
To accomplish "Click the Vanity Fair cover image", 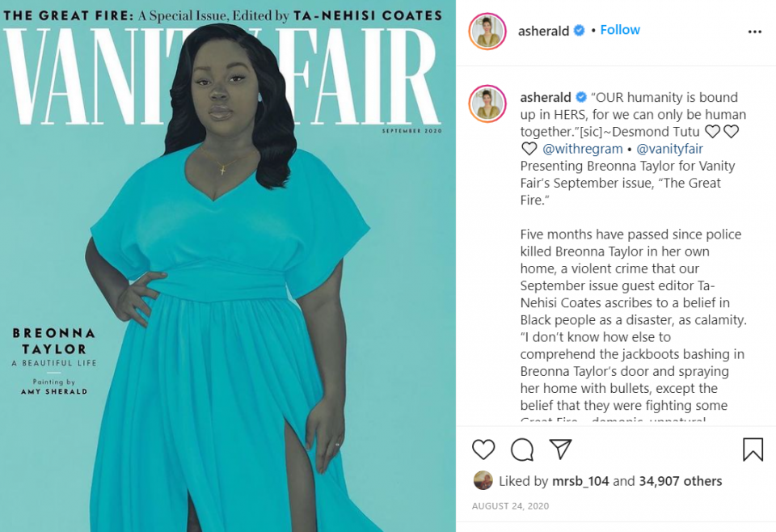I will click(x=228, y=266).
